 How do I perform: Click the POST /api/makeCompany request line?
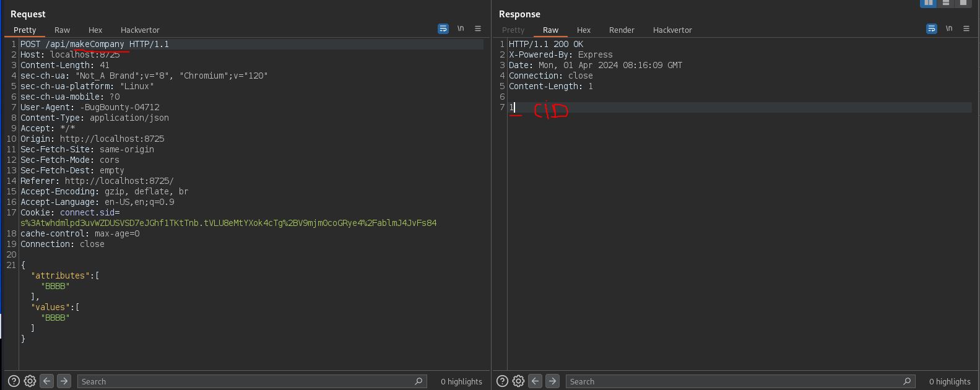pyautogui.click(x=95, y=44)
